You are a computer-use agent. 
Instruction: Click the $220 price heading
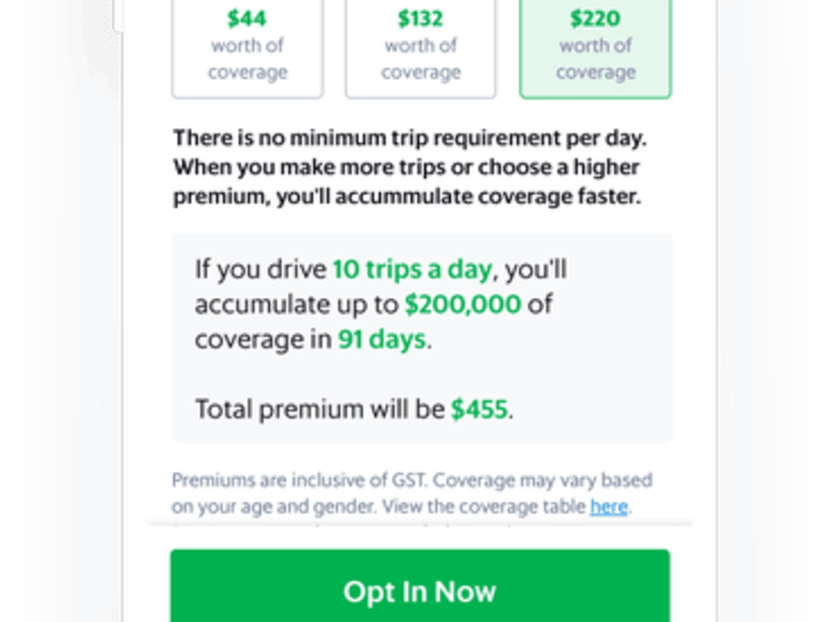[595, 17]
